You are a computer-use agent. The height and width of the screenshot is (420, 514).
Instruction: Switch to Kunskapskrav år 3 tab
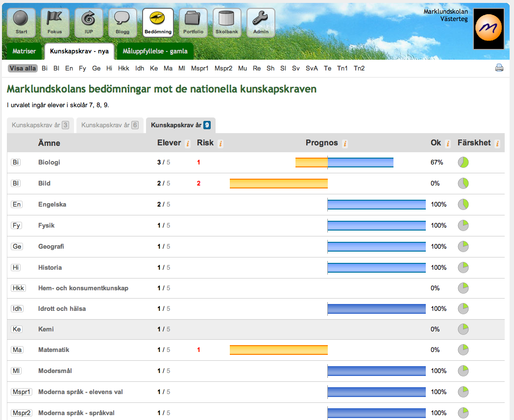pos(40,125)
